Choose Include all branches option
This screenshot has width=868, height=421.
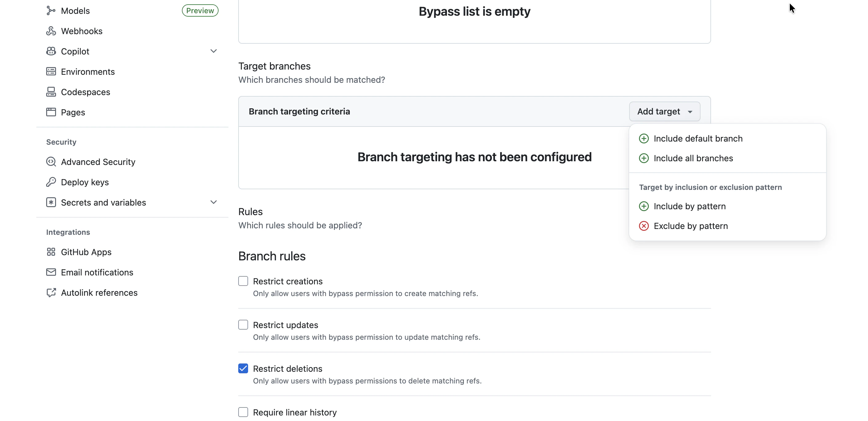[693, 158]
